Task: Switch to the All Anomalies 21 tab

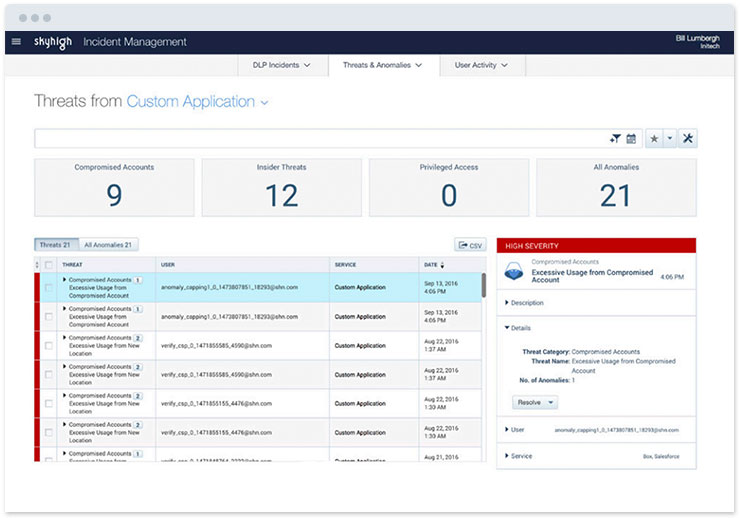Action: pyautogui.click(x=108, y=245)
